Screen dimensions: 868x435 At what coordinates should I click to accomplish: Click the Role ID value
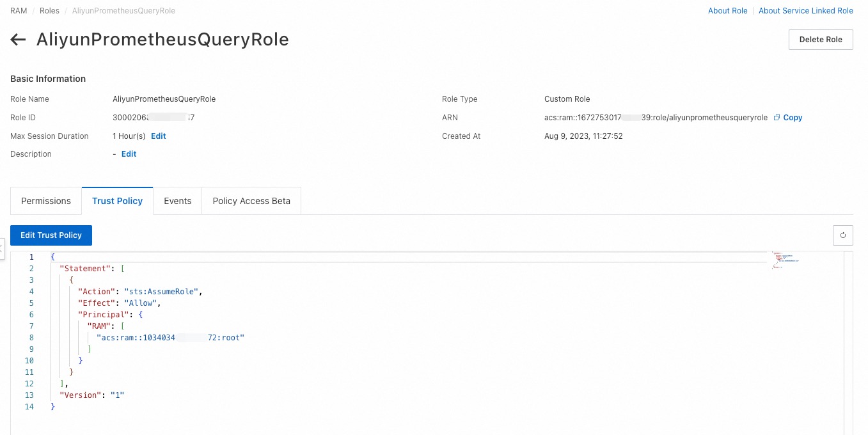point(154,118)
